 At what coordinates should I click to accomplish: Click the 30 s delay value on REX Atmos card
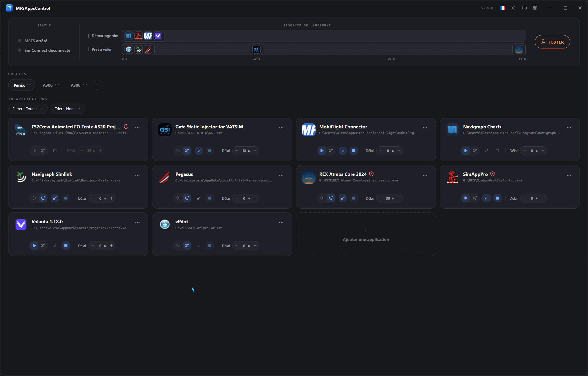pos(390,198)
